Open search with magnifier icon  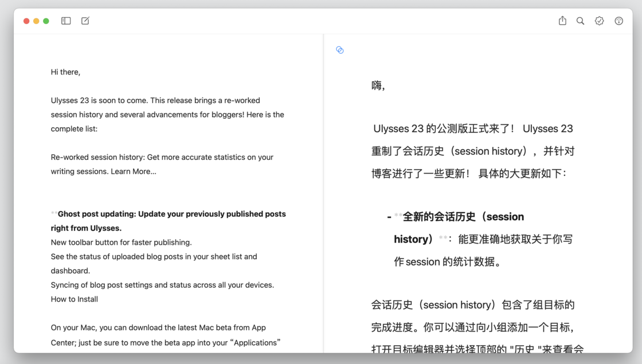tap(580, 21)
